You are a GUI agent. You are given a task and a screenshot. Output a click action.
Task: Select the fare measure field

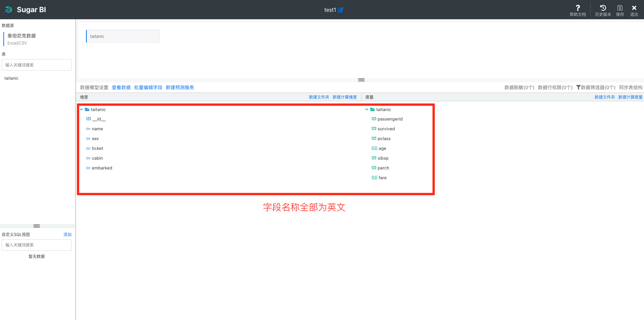383,178
